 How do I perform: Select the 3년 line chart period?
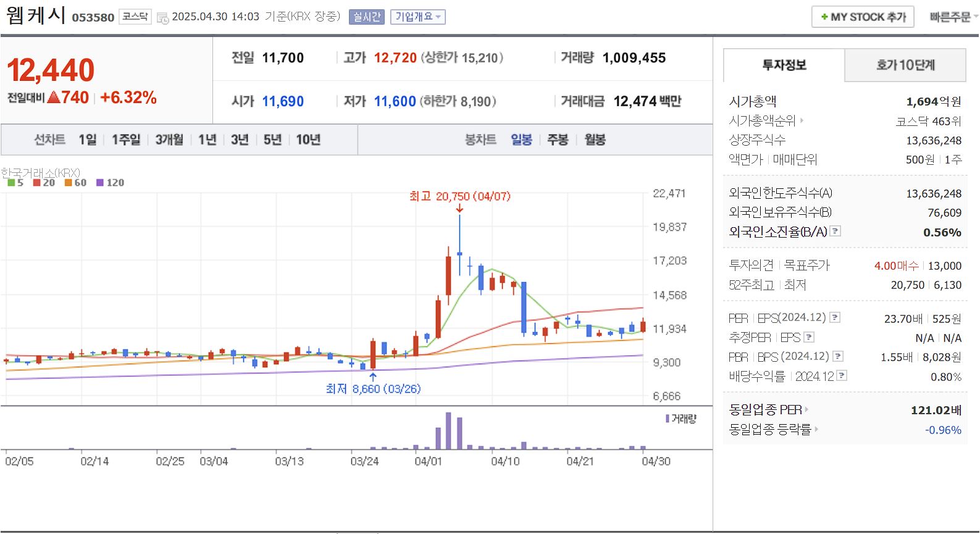coord(240,140)
